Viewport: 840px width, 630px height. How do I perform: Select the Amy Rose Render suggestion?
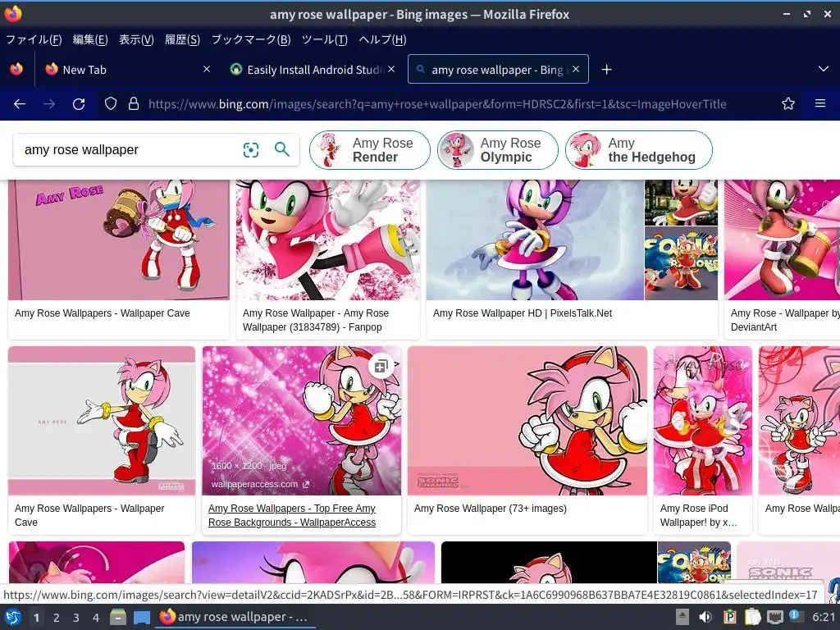point(370,150)
